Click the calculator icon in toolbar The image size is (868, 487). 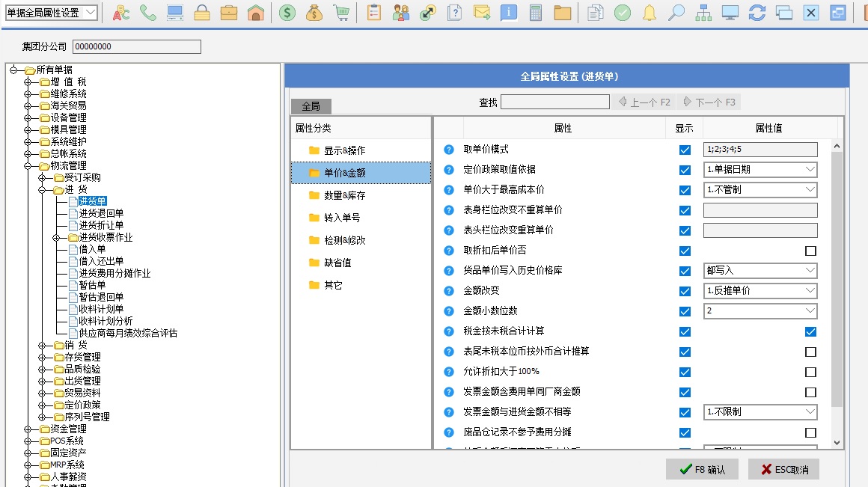[536, 13]
